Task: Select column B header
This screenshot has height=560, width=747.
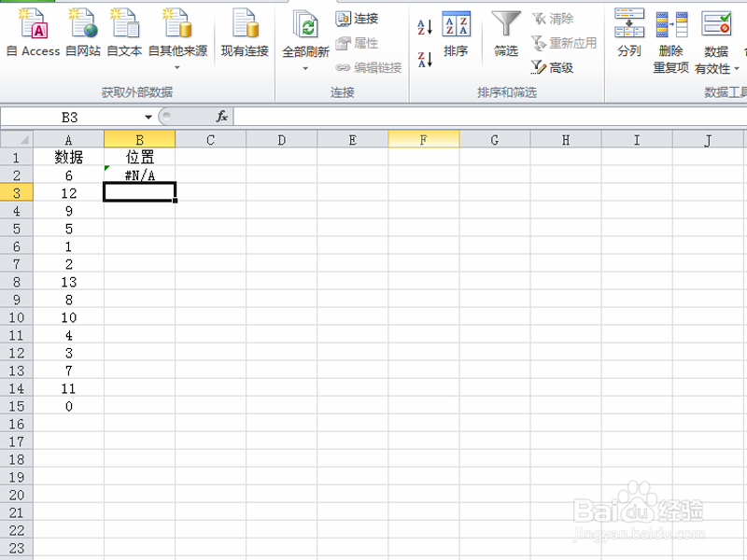Action: [139, 140]
